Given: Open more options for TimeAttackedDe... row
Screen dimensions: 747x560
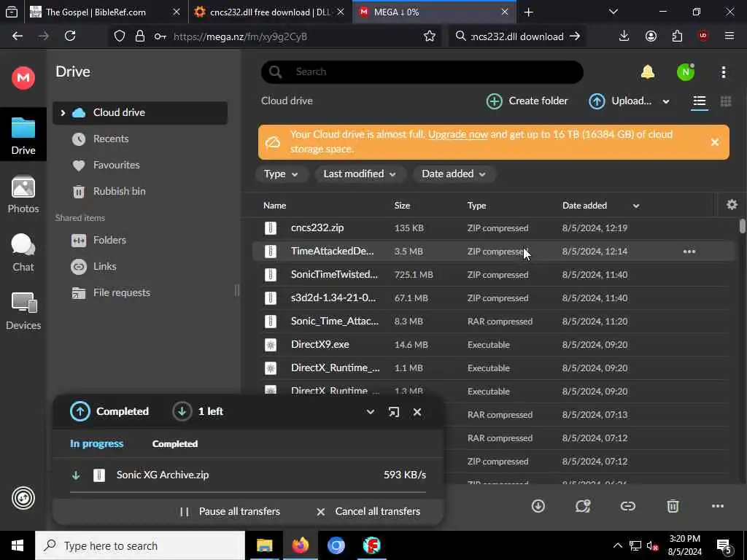Looking at the screenshot, I should pos(689,251).
